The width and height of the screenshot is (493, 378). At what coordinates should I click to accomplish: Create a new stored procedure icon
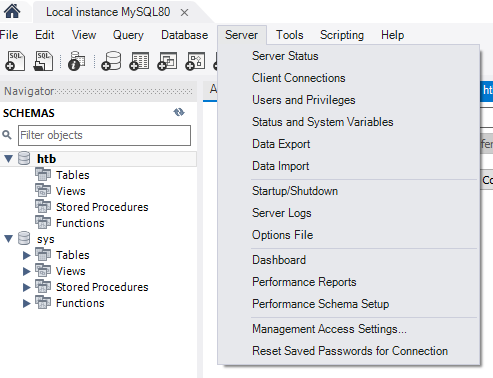(195, 61)
